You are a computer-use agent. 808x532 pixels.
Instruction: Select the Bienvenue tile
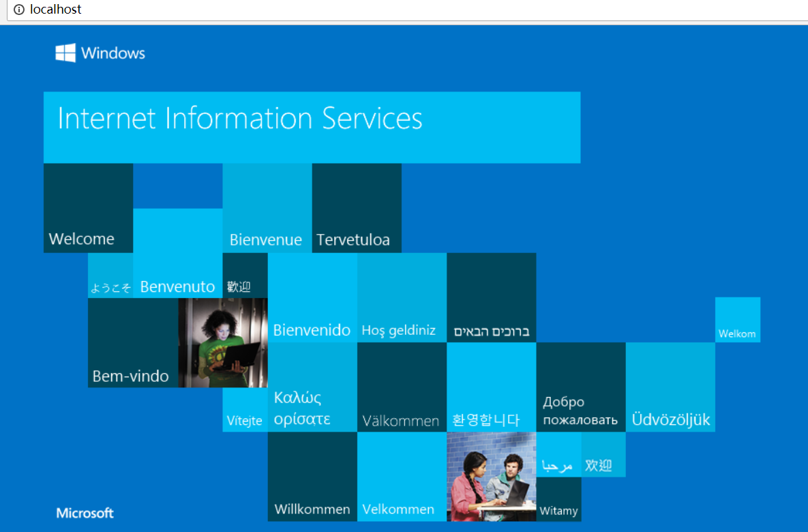[x=267, y=208]
